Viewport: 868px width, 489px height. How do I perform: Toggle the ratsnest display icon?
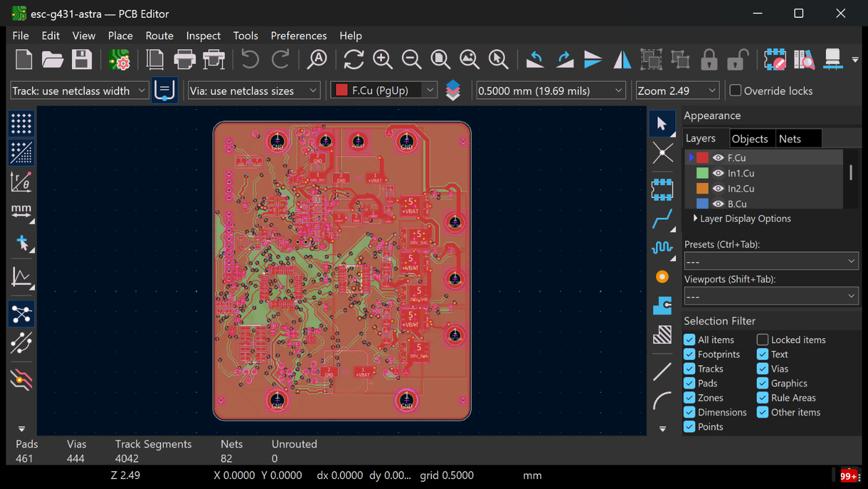21,314
